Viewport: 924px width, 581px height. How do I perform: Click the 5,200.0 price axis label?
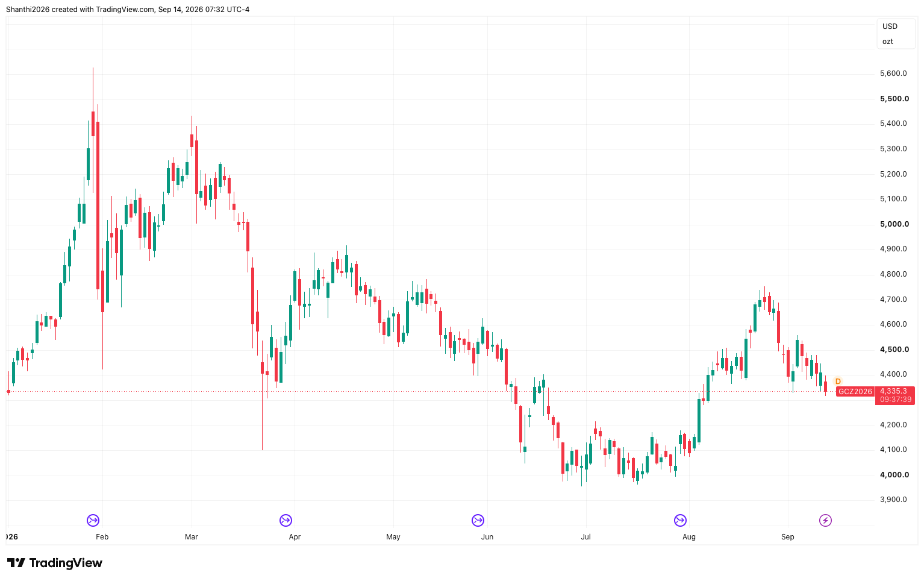[894, 174]
